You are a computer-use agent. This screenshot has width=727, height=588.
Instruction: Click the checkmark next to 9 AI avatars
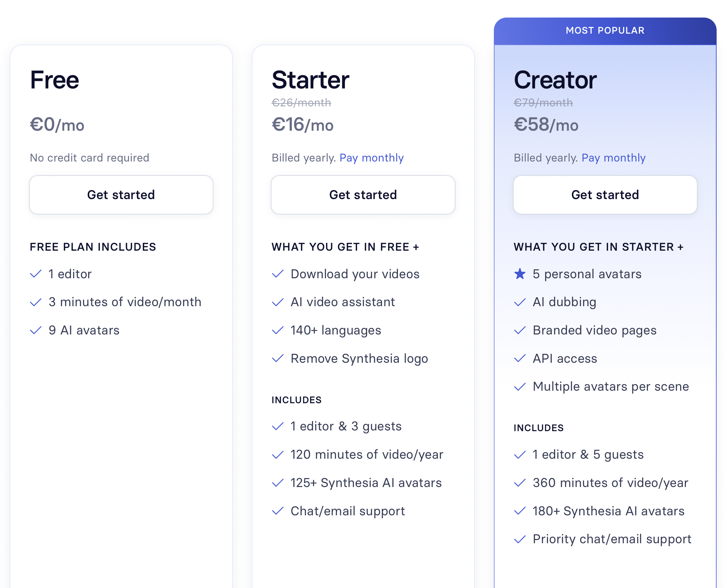tap(36, 330)
